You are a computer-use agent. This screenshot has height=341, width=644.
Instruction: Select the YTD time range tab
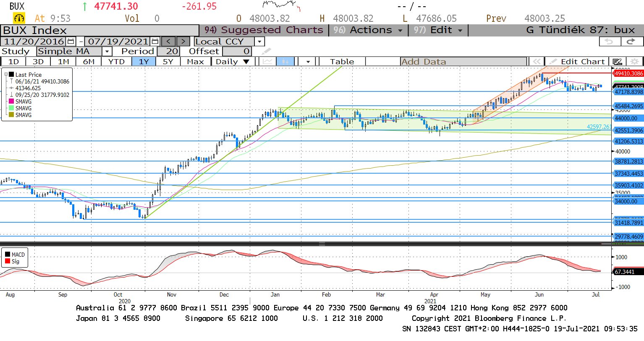116,62
